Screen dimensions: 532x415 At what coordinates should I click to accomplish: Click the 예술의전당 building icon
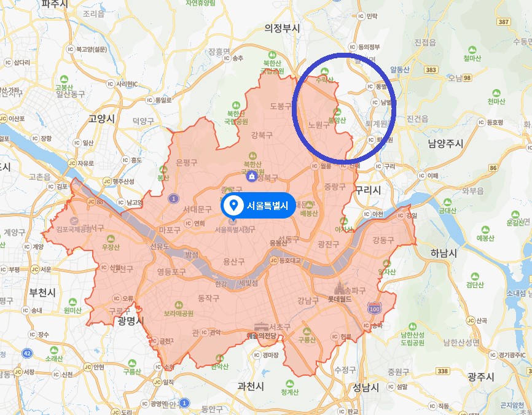pos(261,328)
